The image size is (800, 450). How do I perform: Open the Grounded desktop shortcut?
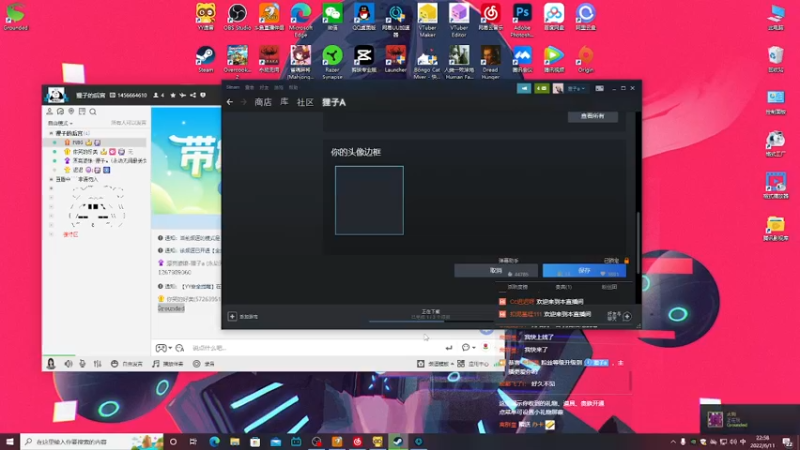(x=15, y=17)
